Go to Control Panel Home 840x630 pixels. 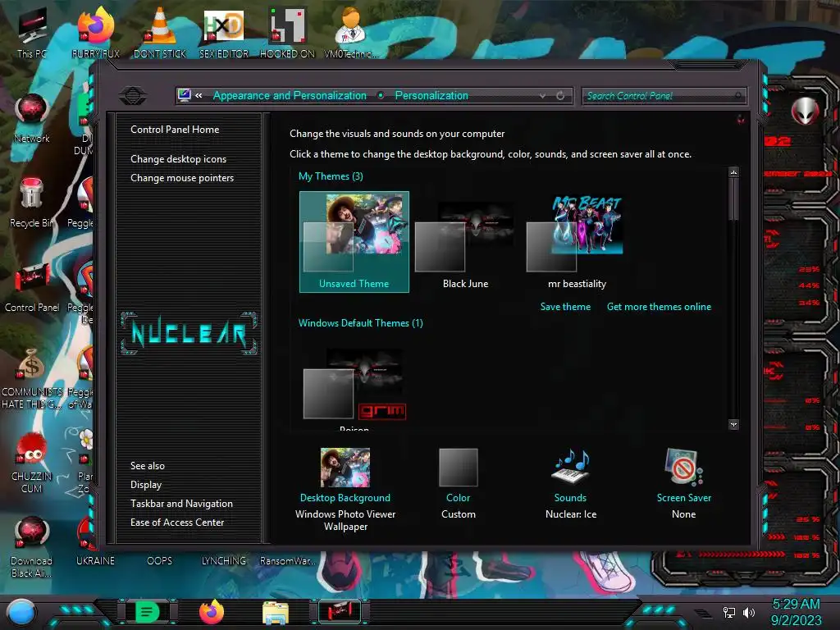click(175, 129)
